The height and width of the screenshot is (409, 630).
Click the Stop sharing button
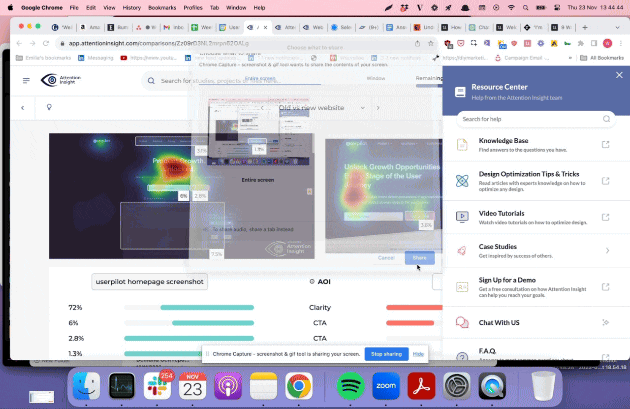click(385, 354)
